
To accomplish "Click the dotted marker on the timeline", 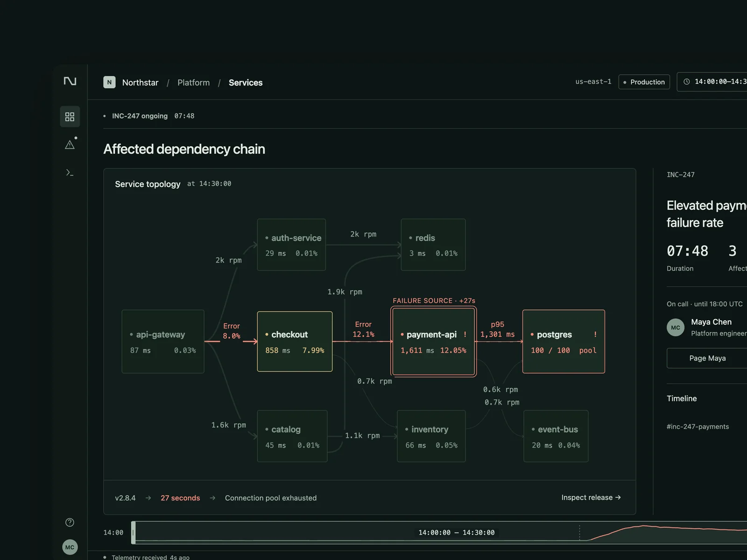I will (x=579, y=532).
